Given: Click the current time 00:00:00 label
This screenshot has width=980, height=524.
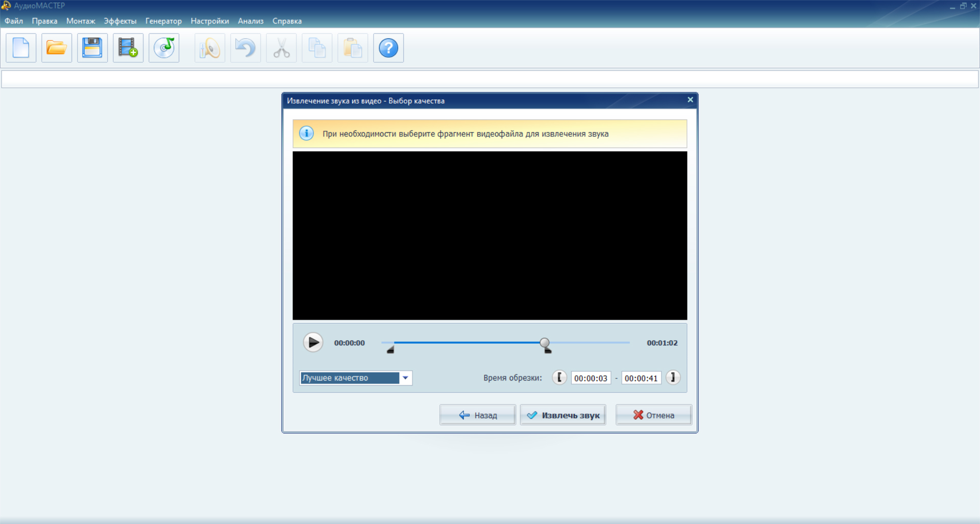Looking at the screenshot, I should [350, 343].
